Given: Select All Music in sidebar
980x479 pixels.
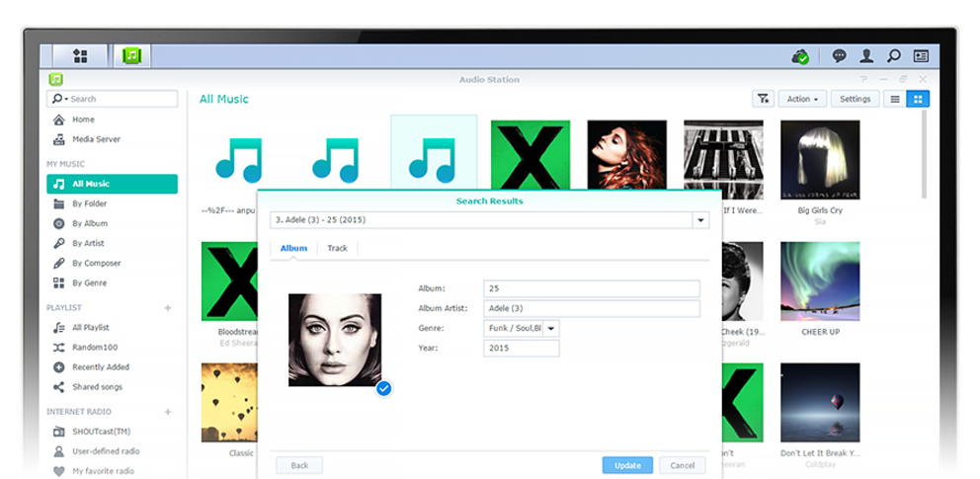Looking at the screenshot, I should (112, 184).
